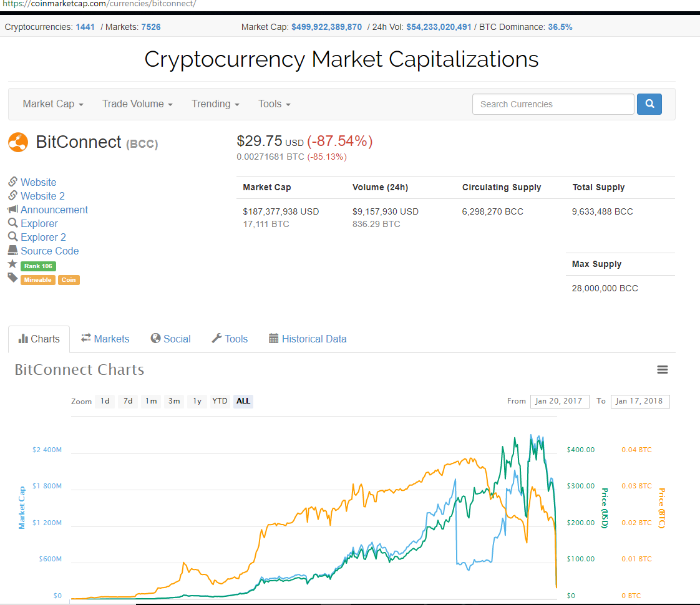
Task: Set chart zoom to 3m
Action: coord(174,401)
